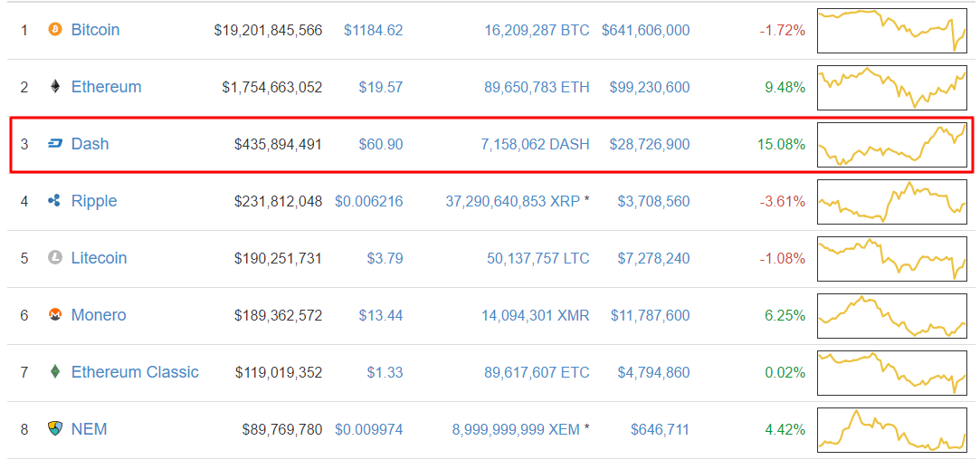The width and height of the screenshot is (980, 460).
Task: Open Monero's price sparkline chart
Action: tap(892, 315)
